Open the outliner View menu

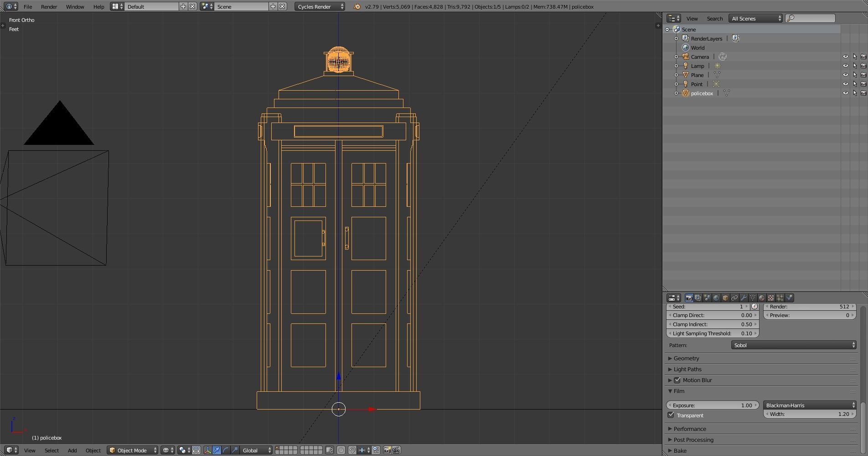click(692, 18)
